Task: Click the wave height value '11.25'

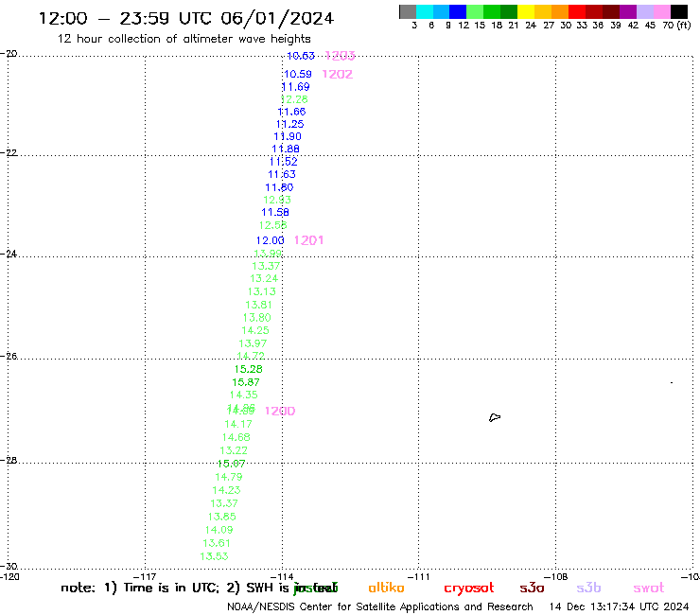Action: (289, 124)
